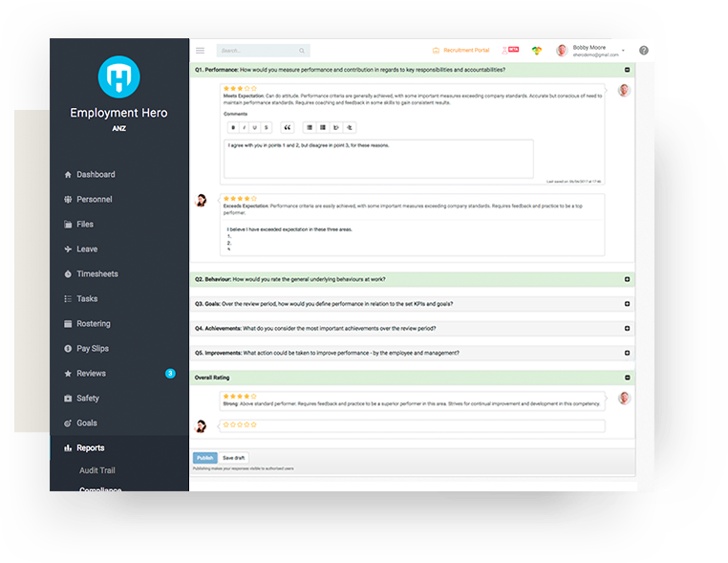Open the Recruitment Portal link

point(461,50)
